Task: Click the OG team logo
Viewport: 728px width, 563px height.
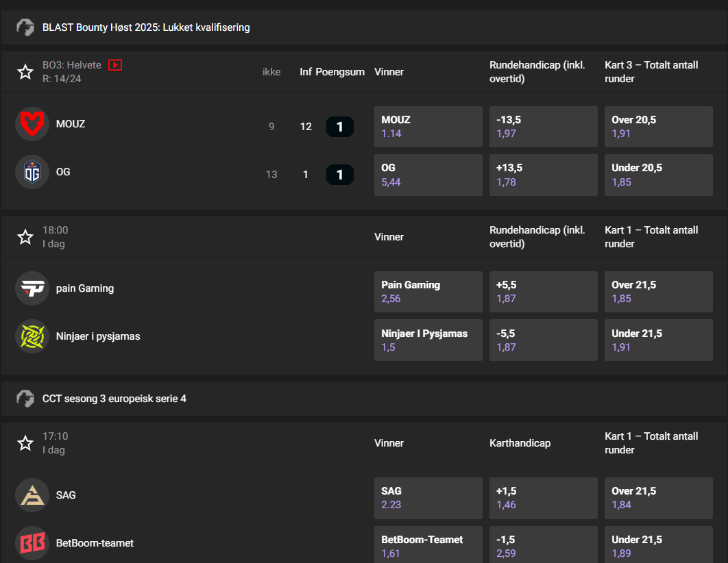Action: [x=32, y=172]
